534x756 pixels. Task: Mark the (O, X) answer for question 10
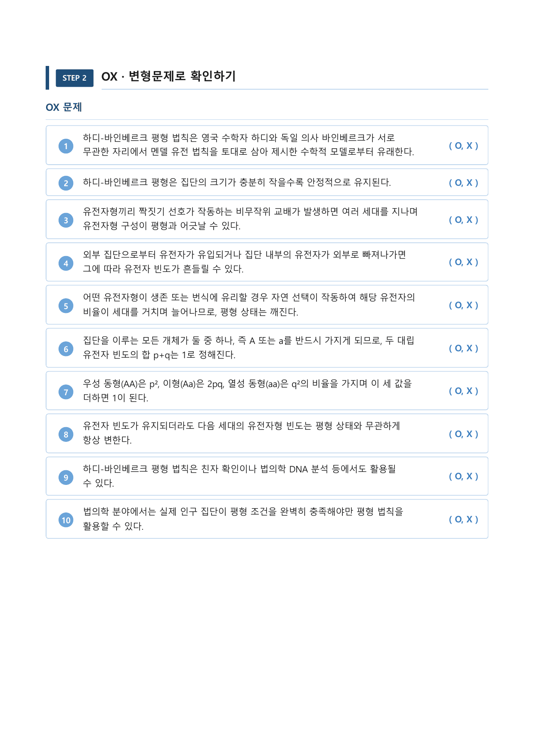463,519
